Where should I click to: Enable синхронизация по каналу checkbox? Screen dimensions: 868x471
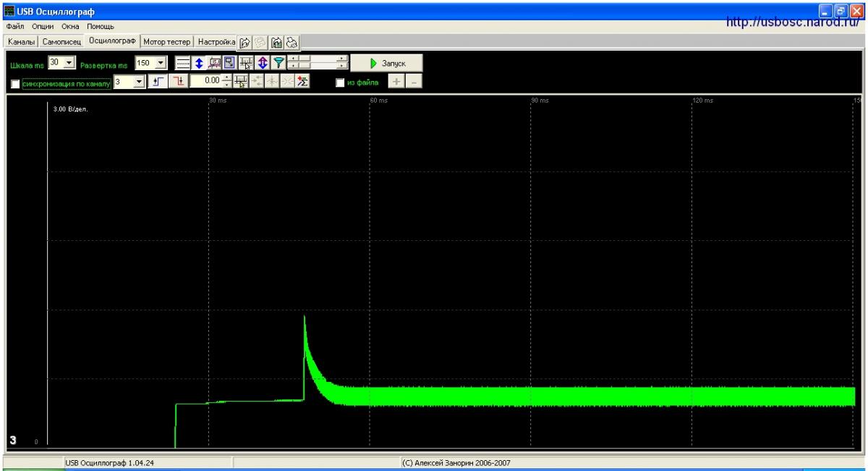[x=16, y=82]
